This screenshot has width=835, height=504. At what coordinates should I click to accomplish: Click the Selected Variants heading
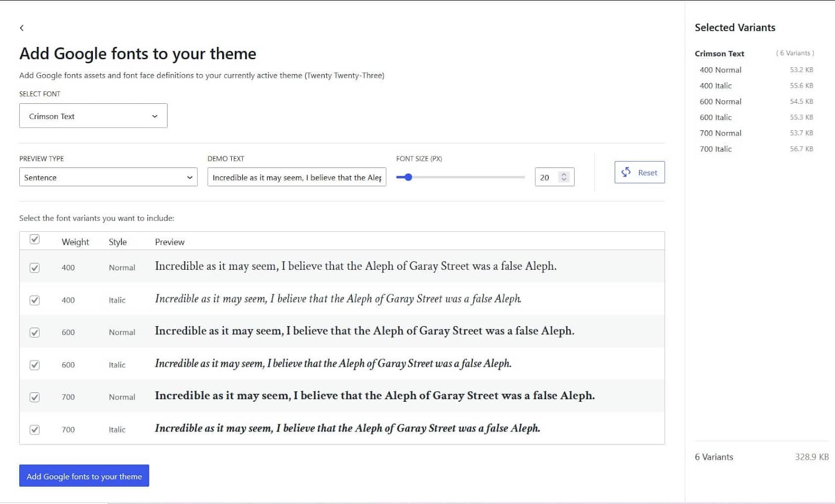[x=735, y=27]
